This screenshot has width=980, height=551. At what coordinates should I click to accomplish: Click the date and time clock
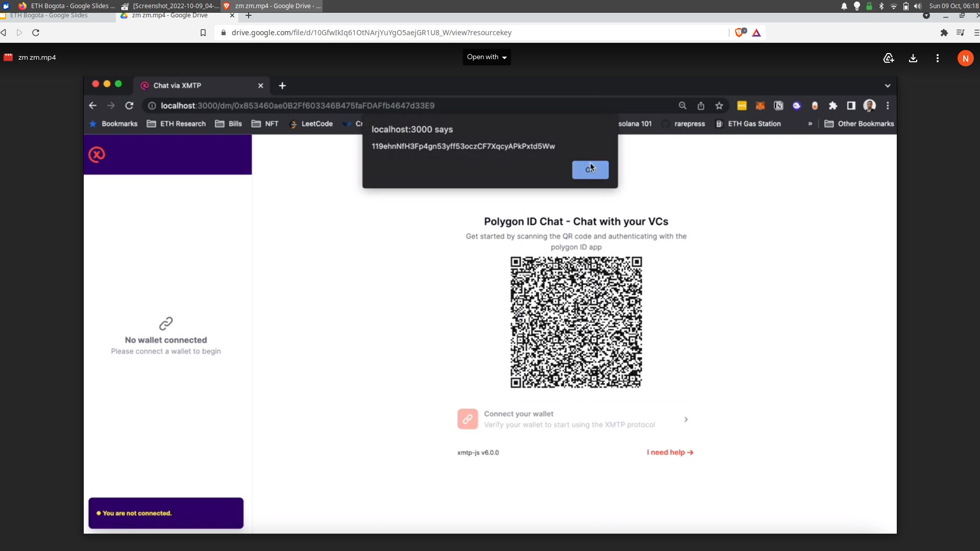[x=953, y=6]
